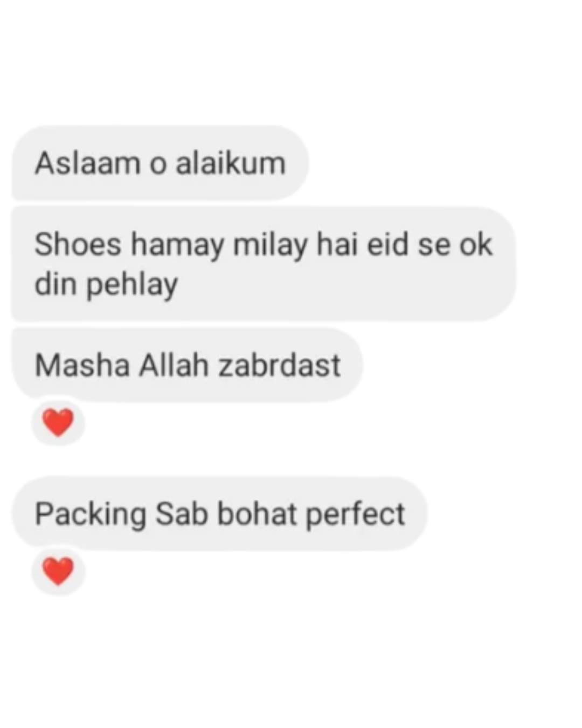582x728 pixels.
Task: Click the word "hamay" in shoes message
Action: [177, 246]
